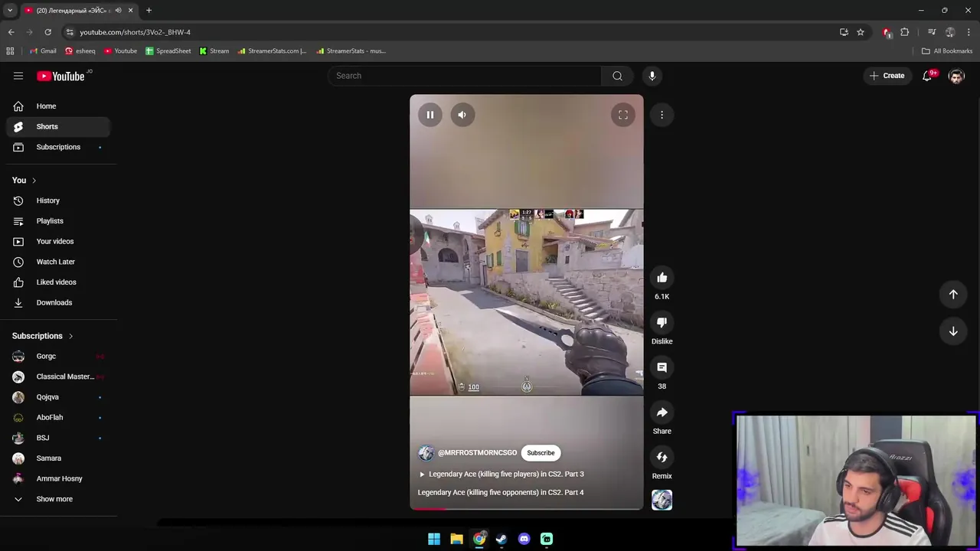Open the Samara subscription channel
This screenshot has height=551, width=980.
[x=58, y=458]
